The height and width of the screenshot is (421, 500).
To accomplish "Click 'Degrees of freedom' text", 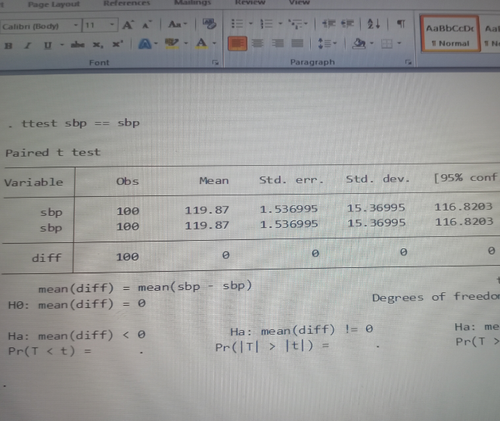I will coord(436,297).
